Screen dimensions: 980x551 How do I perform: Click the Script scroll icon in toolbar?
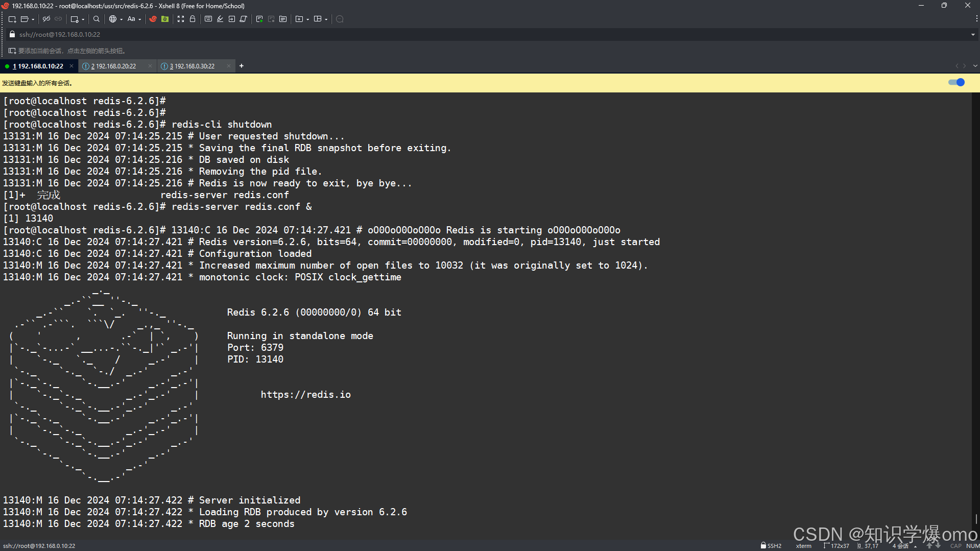[x=244, y=19]
